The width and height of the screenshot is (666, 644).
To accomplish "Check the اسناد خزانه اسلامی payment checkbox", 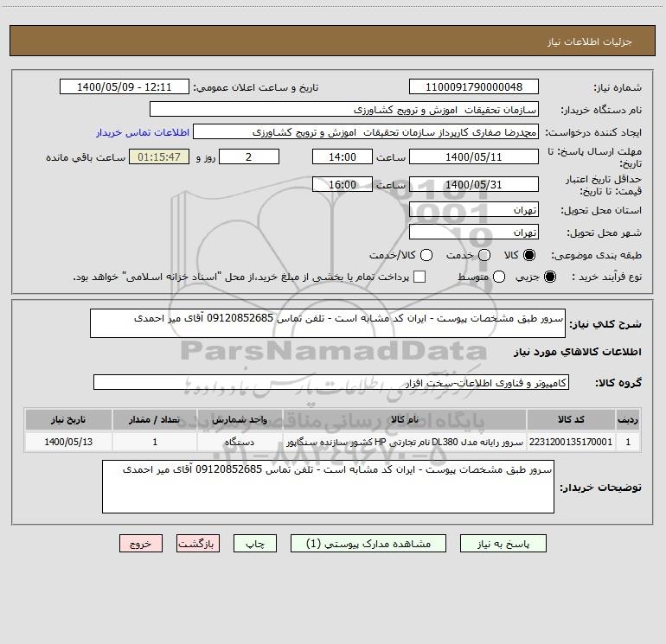I will click(x=419, y=277).
